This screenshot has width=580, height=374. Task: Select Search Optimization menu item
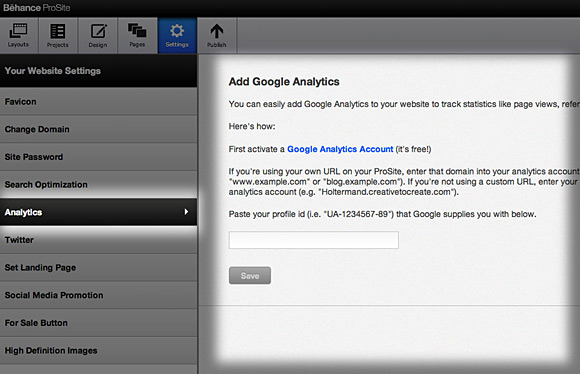coord(98,184)
